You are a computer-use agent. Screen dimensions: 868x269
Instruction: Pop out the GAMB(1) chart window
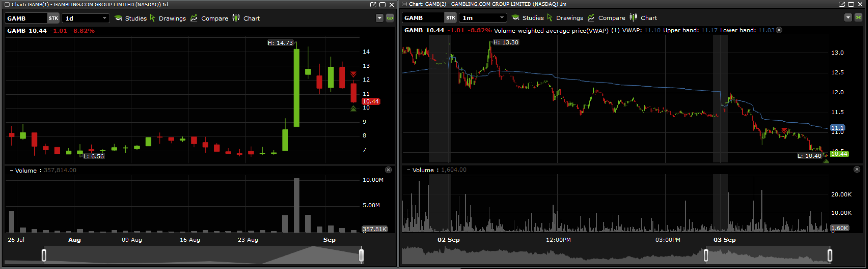pyautogui.click(x=373, y=4)
